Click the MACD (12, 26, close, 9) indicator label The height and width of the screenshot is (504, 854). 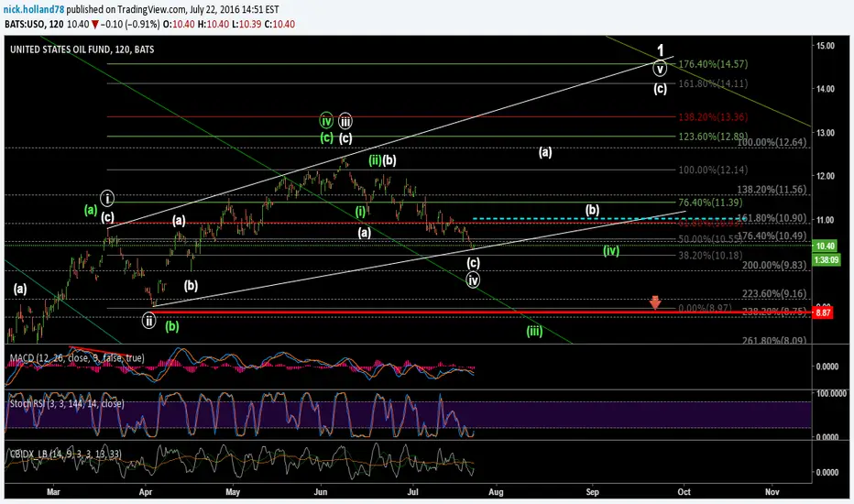[77, 358]
